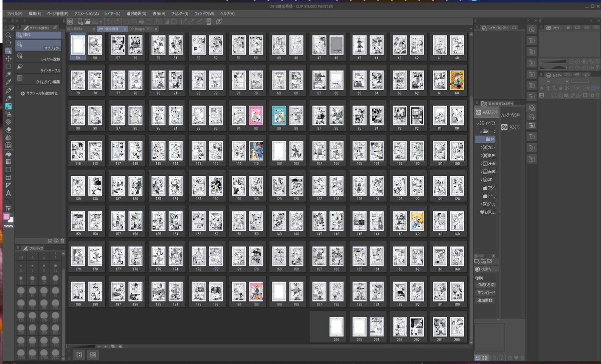Expand the 画像 material folder

click(x=482, y=172)
